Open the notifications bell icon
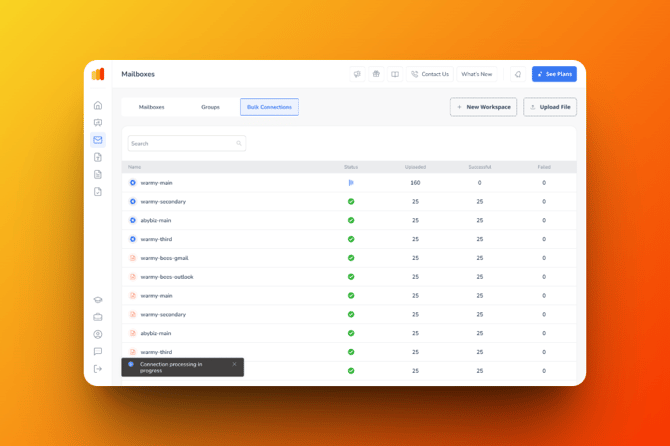Viewport: 670px width, 446px height. tap(518, 74)
